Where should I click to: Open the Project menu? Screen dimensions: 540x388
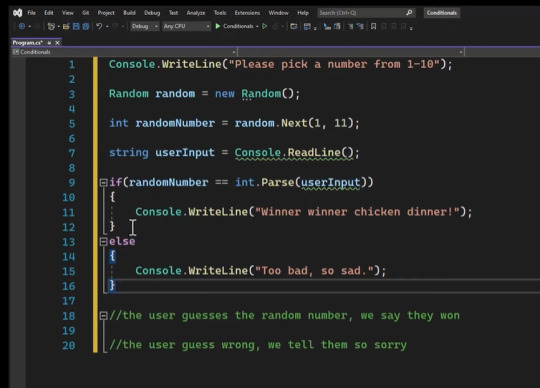pyautogui.click(x=106, y=13)
